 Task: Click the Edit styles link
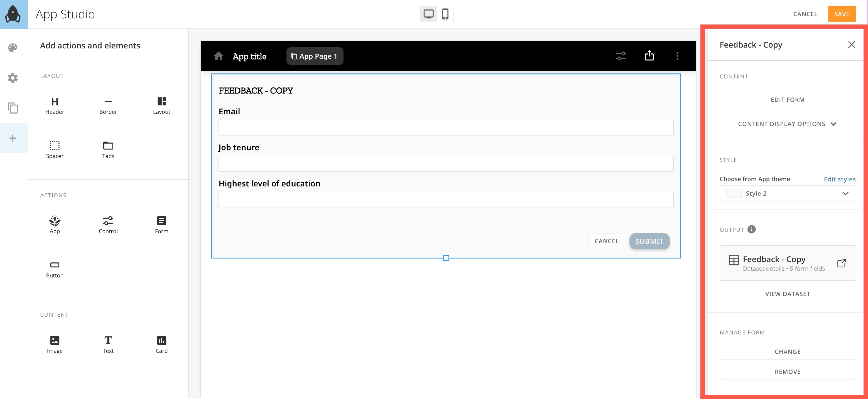tap(839, 179)
